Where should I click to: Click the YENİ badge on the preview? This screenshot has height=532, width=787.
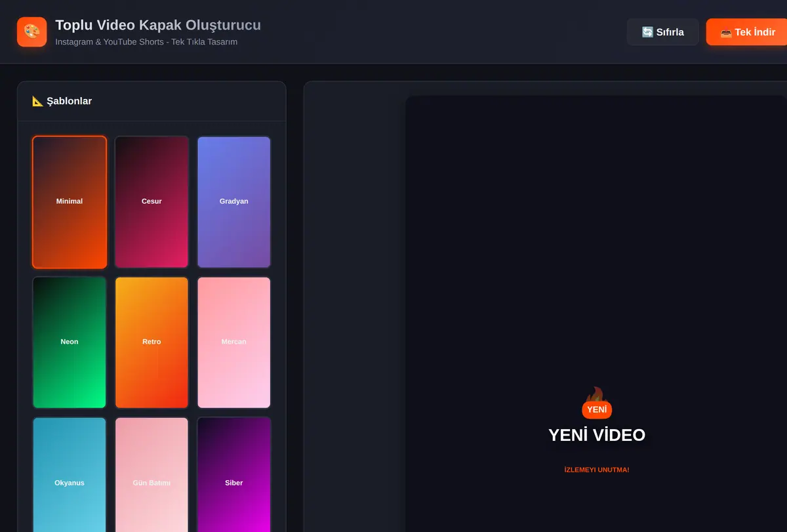tap(597, 409)
